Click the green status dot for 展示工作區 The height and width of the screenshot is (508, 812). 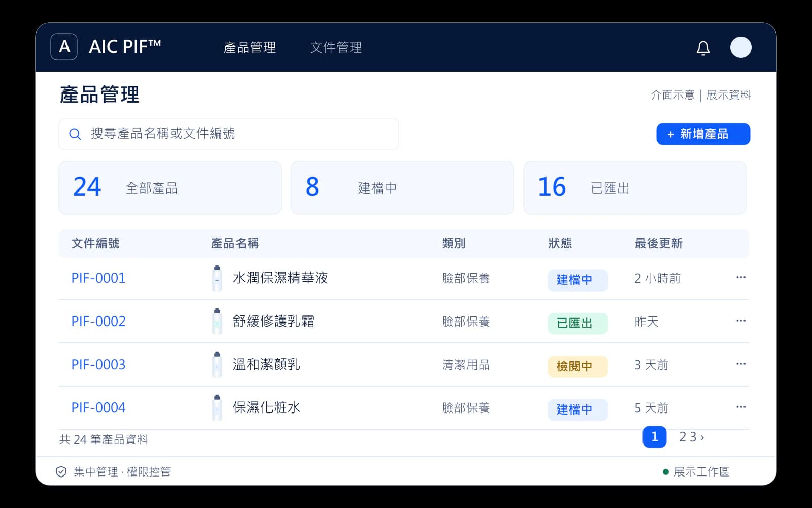tap(666, 472)
